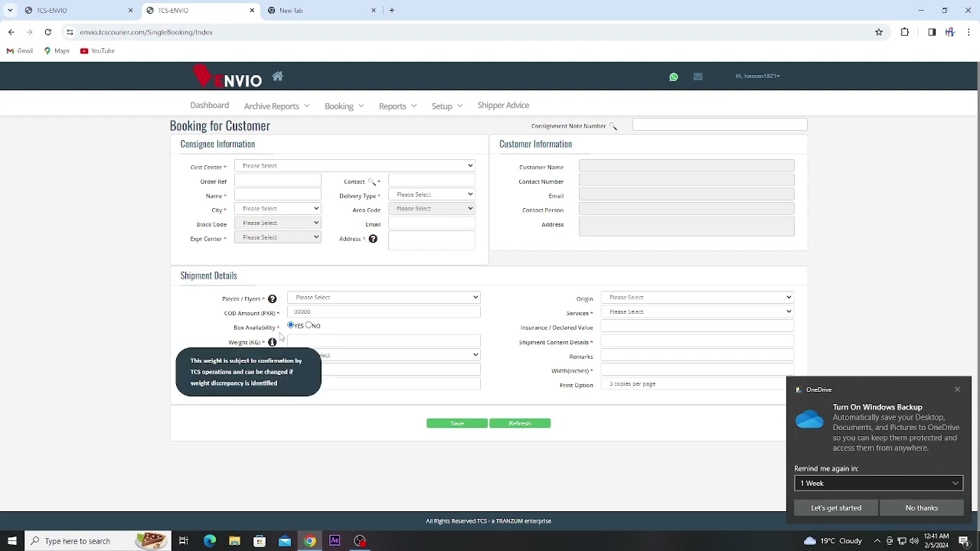Select YES for Box Availability
Screen dimensions: 980x551
(x=291, y=325)
